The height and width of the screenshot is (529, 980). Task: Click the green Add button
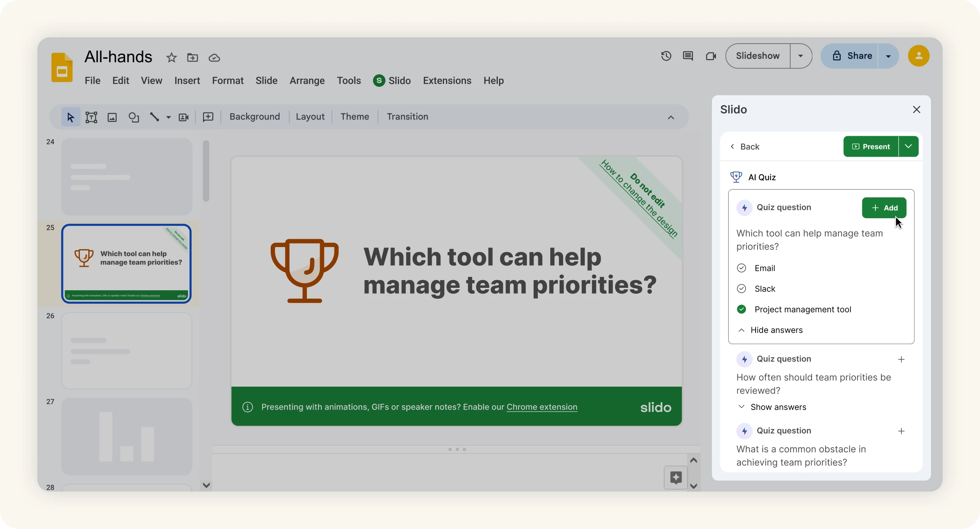(x=884, y=208)
